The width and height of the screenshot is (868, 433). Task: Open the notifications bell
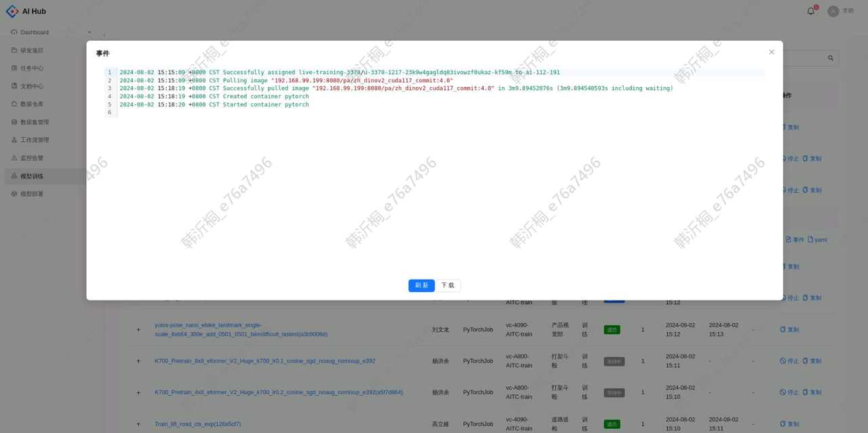[x=810, y=11]
